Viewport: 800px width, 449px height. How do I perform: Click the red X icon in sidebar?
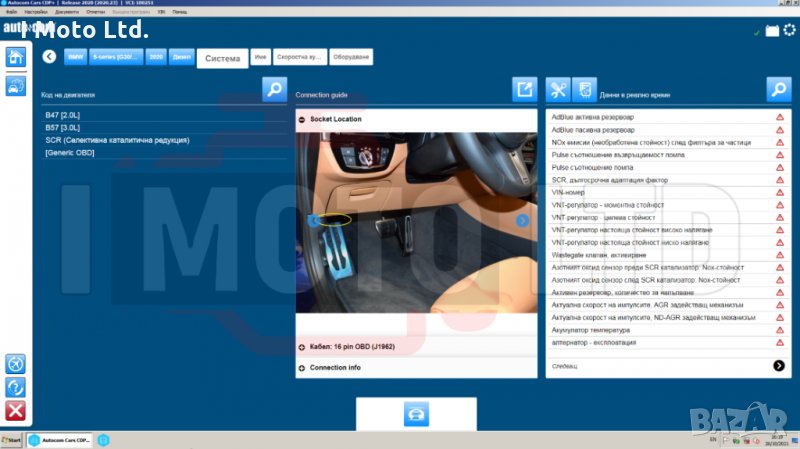tap(16, 410)
